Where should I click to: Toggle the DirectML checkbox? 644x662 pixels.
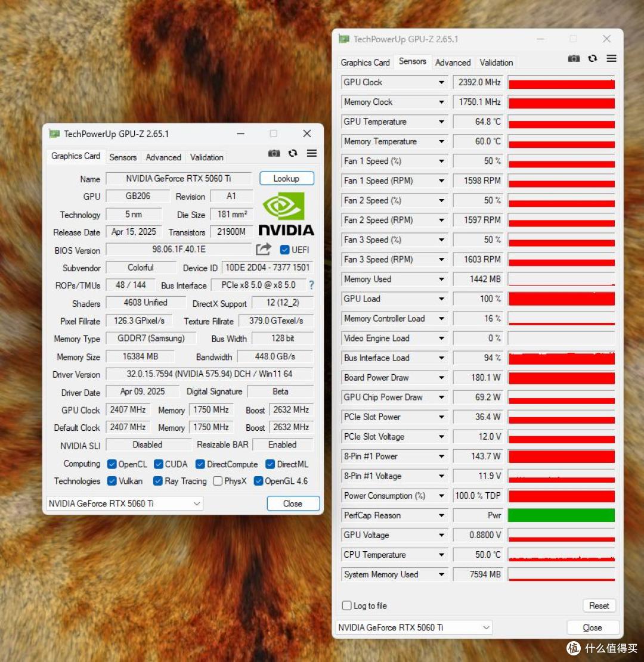coord(270,464)
